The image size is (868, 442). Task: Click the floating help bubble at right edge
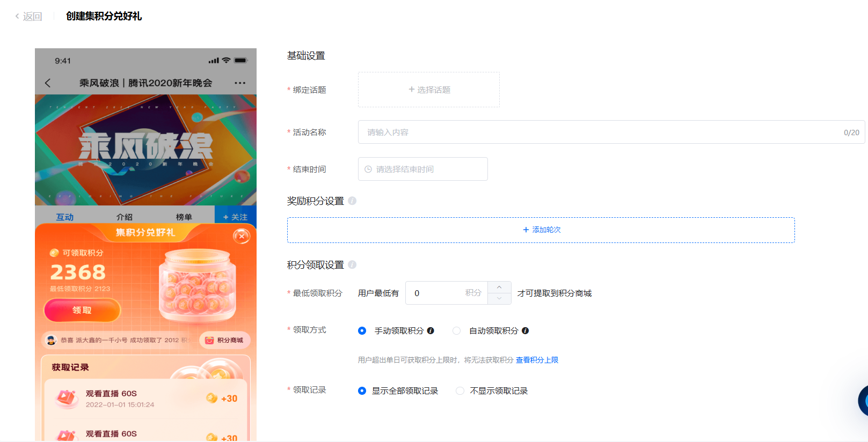[863, 400]
